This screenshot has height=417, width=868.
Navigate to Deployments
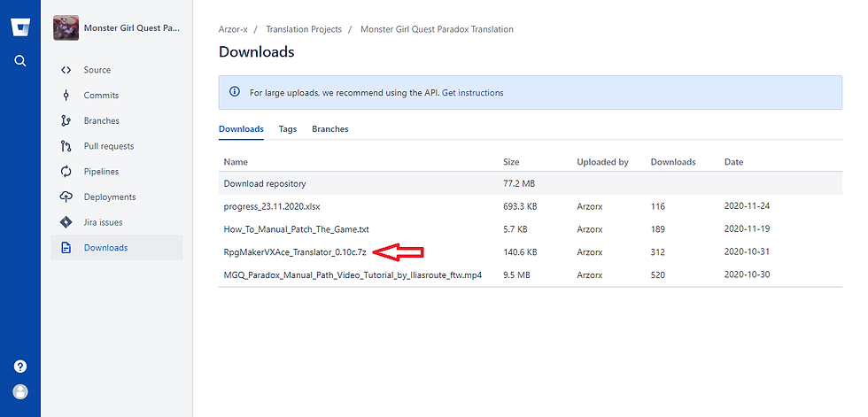coord(110,197)
